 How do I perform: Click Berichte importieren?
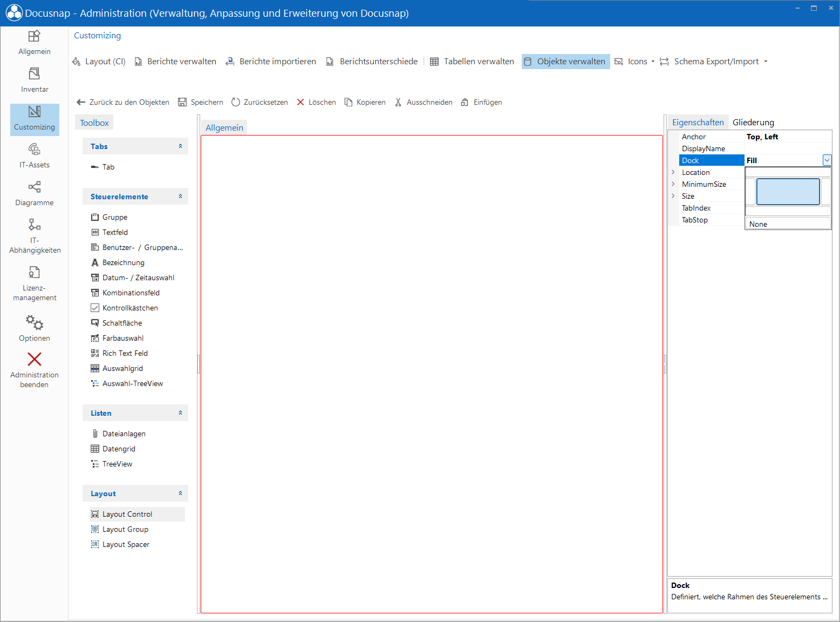point(271,62)
